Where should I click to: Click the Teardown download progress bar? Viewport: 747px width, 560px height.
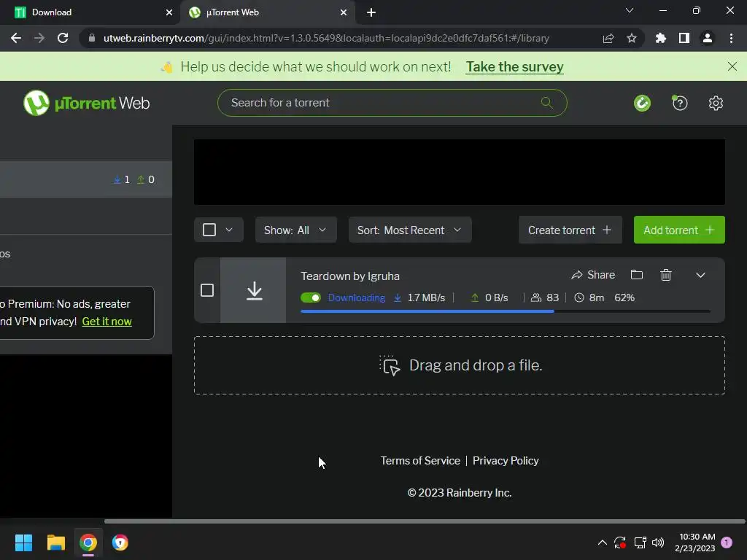(x=505, y=311)
